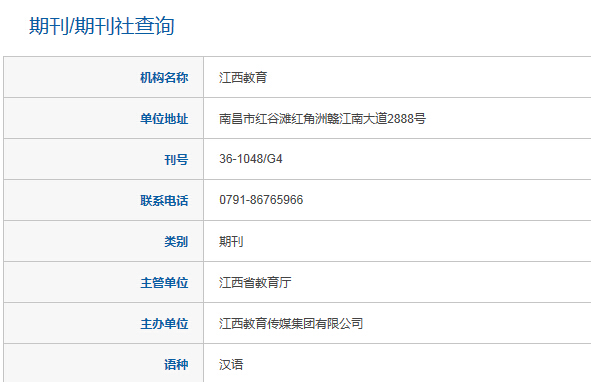Select the 江西教育传媒集团有限公司 value
This screenshot has height=382, width=591.
[x=291, y=324]
